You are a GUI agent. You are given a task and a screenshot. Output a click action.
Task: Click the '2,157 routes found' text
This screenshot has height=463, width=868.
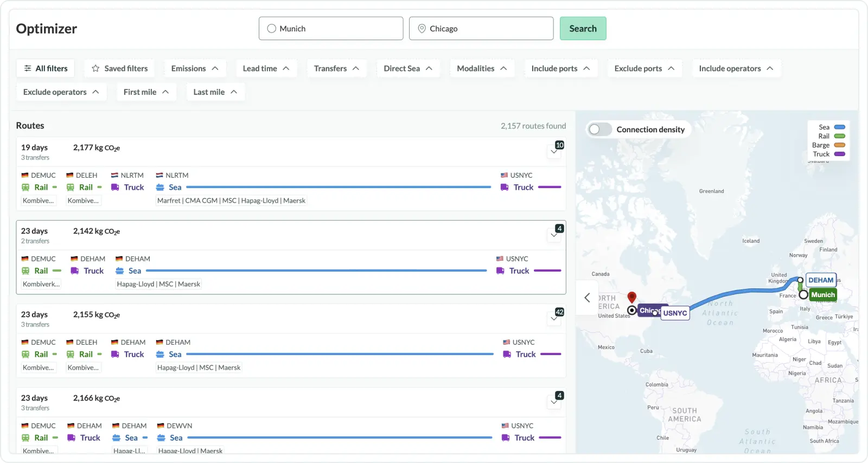pyautogui.click(x=533, y=126)
